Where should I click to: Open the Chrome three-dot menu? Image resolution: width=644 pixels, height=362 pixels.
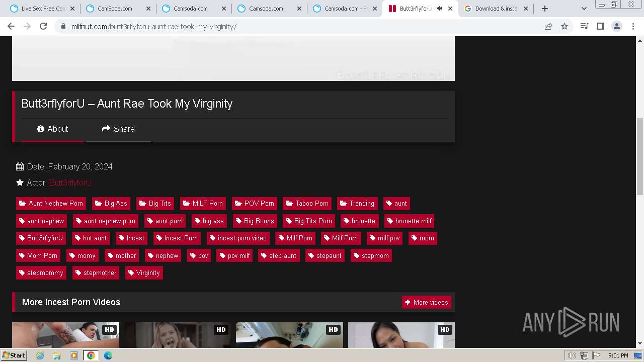click(633, 26)
